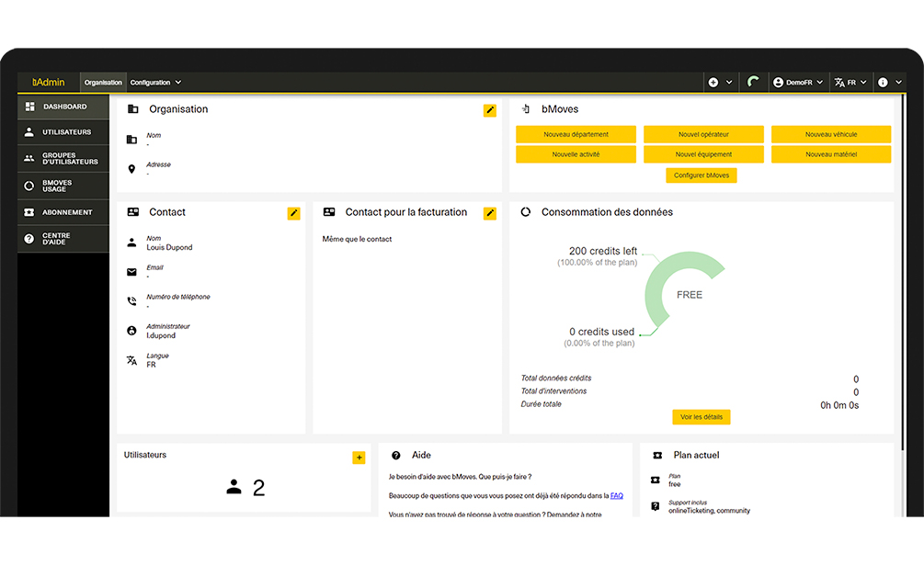Click Nouvel équipement button
This screenshot has height=565, width=924.
pyautogui.click(x=703, y=154)
